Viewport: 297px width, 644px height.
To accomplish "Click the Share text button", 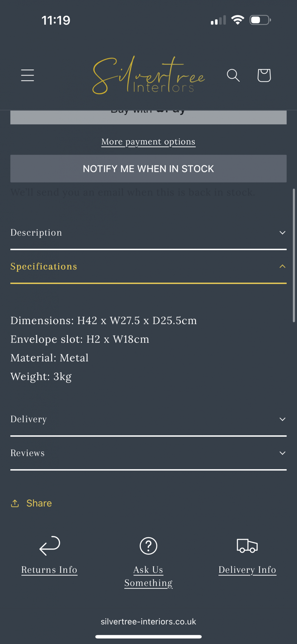I will (x=39, y=503).
